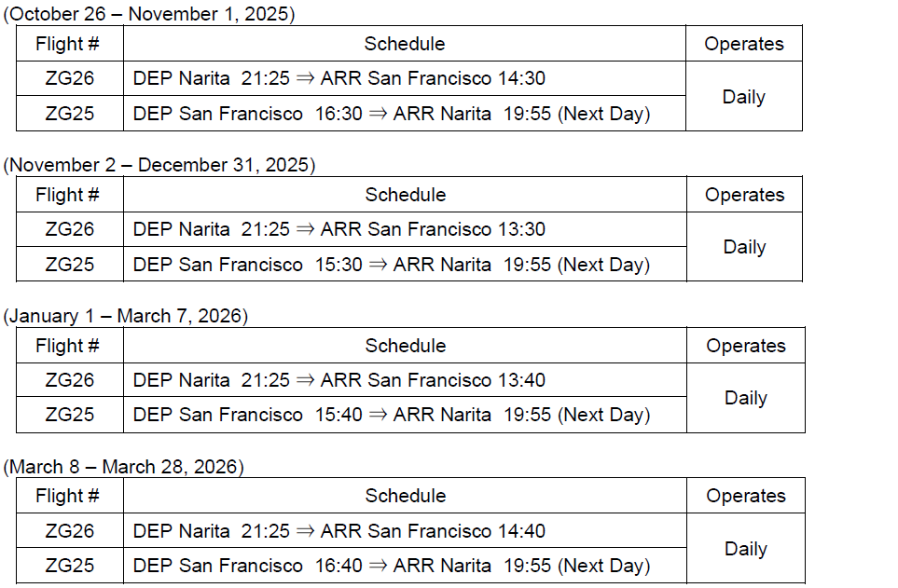
Task: Click the Schedule header in the January table
Action: pos(405,346)
